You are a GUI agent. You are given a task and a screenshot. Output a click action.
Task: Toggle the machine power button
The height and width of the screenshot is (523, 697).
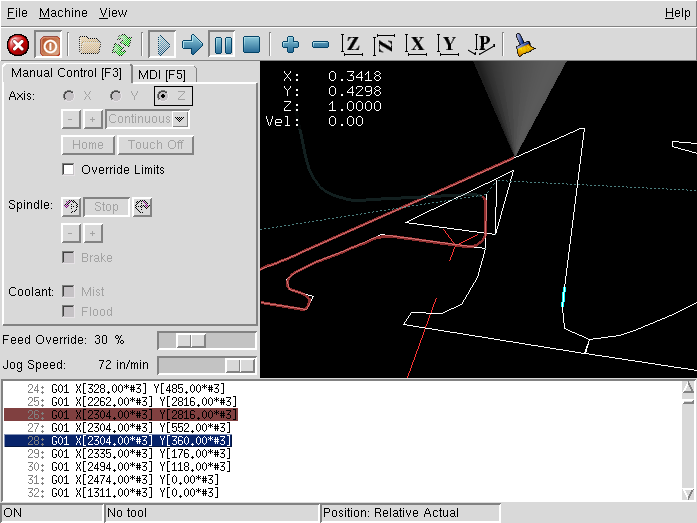tap(49, 45)
